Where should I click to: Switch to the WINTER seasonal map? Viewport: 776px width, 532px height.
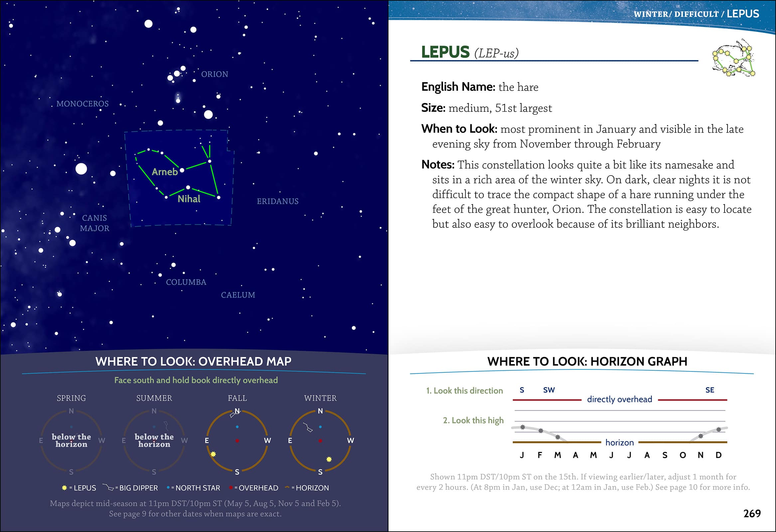pos(320,398)
